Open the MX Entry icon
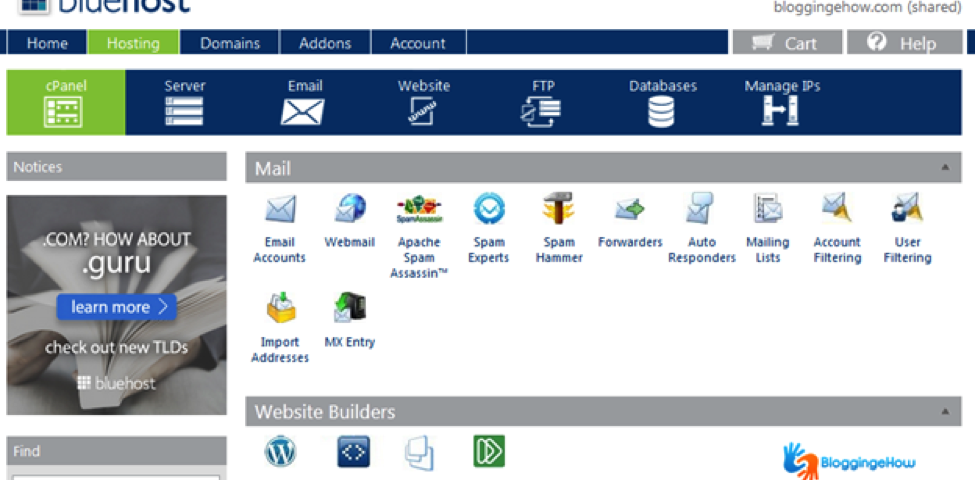Image resolution: width=975 pixels, height=480 pixels. 349,308
